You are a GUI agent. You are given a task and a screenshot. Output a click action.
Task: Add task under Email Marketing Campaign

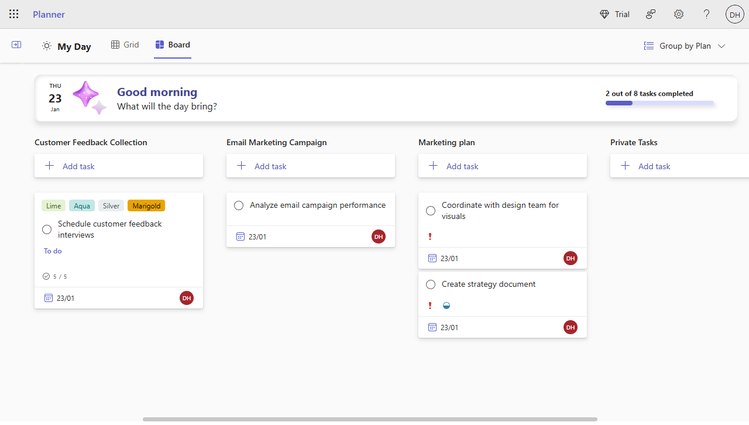tap(310, 166)
